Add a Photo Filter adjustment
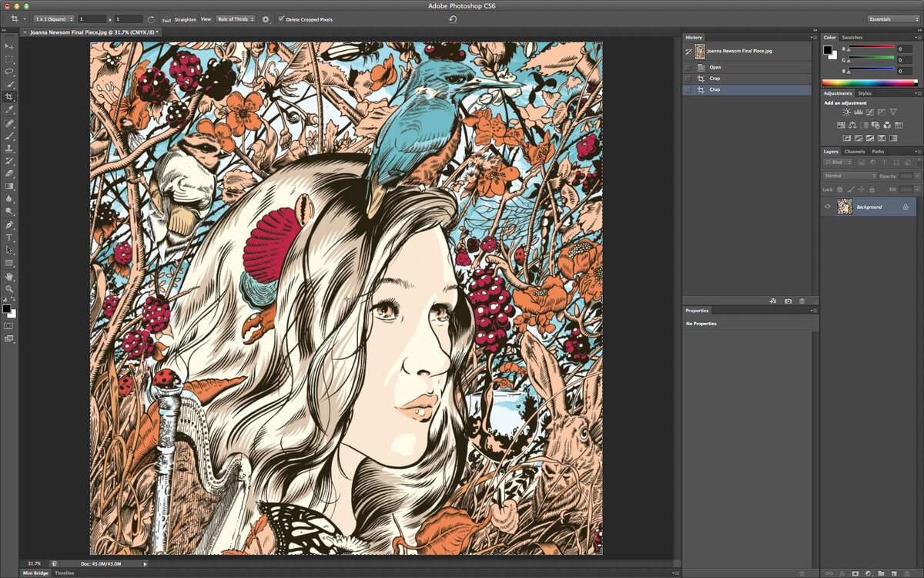The height and width of the screenshot is (578, 924). [875, 125]
